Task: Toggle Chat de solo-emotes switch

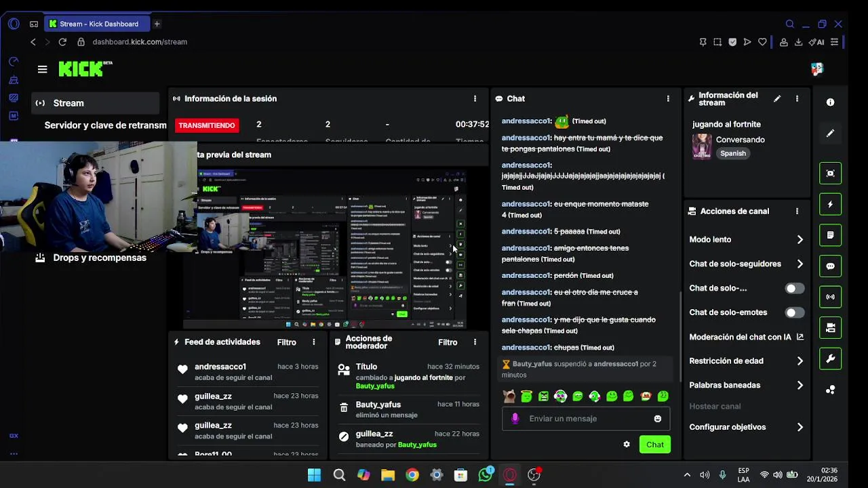Action: click(794, 312)
